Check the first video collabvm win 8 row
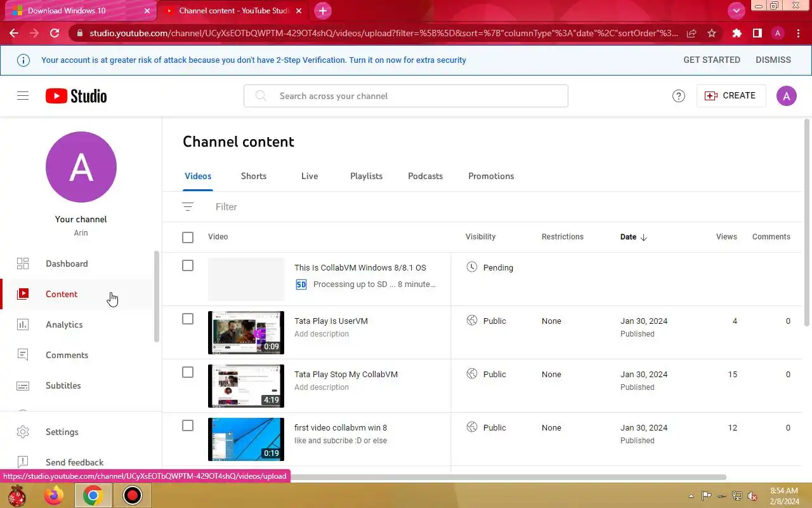 (188, 425)
